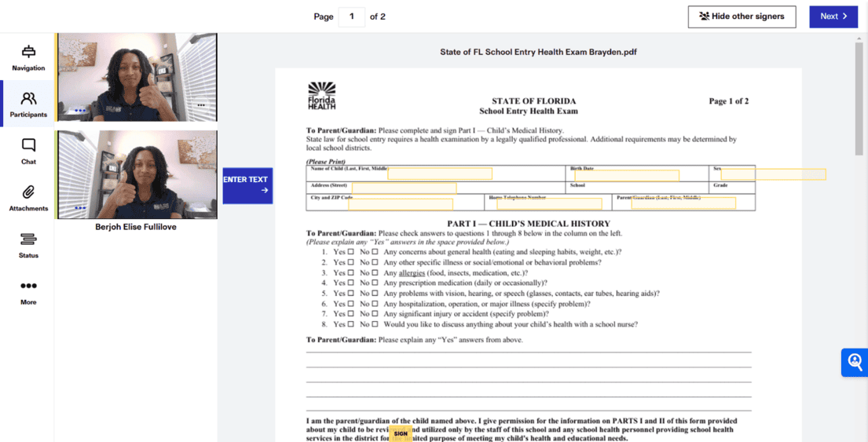Select the Participants sidebar tab

tap(28, 104)
